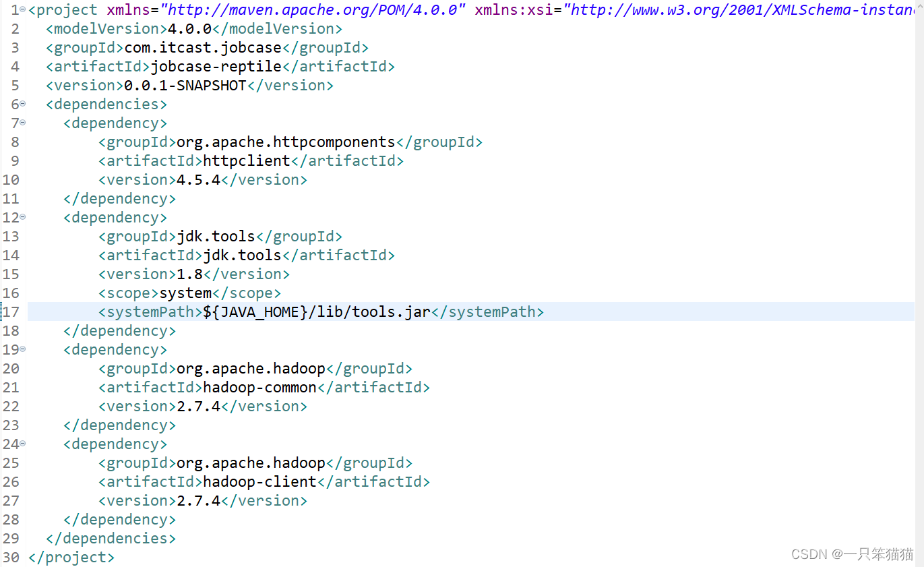The width and height of the screenshot is (924, 567).
Task: Click the artifactId text hadoop-common
Action: pyautogui.click(x=260, y=388)
